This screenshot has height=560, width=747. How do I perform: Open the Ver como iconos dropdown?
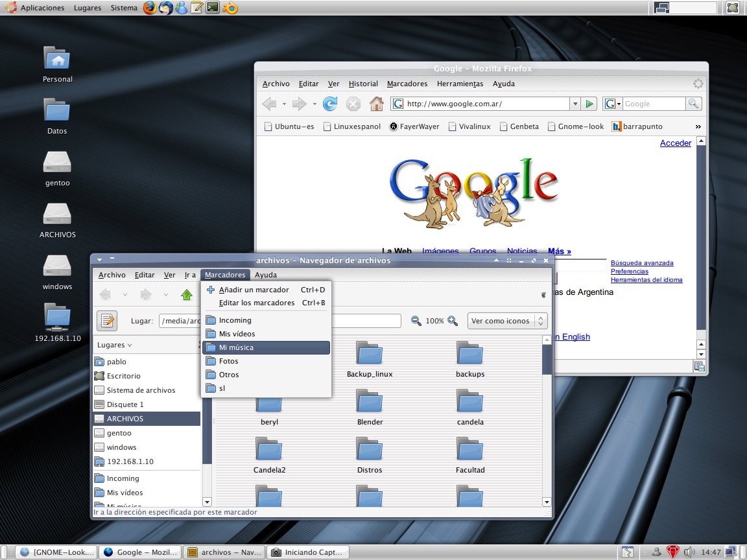507,321
